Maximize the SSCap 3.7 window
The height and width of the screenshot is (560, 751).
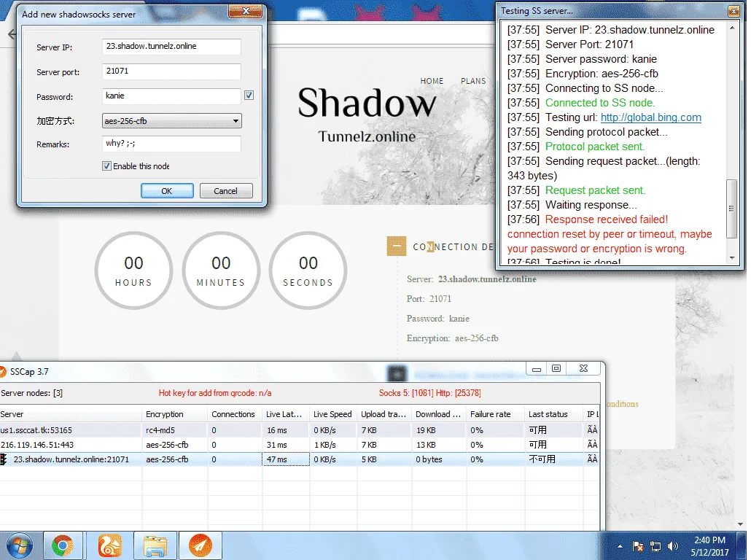(556, 369)
